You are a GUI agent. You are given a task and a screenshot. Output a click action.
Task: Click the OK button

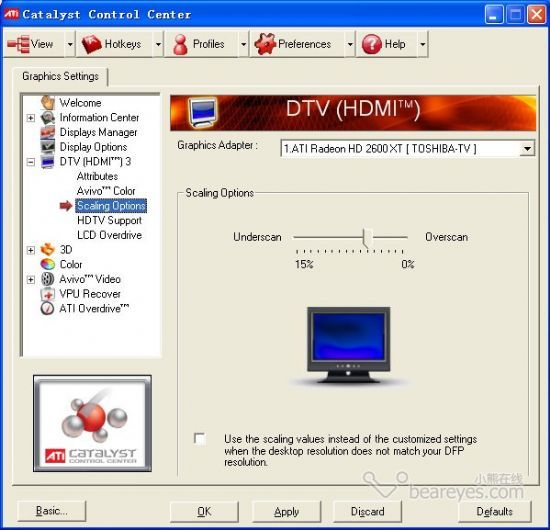tap(204, 512)
